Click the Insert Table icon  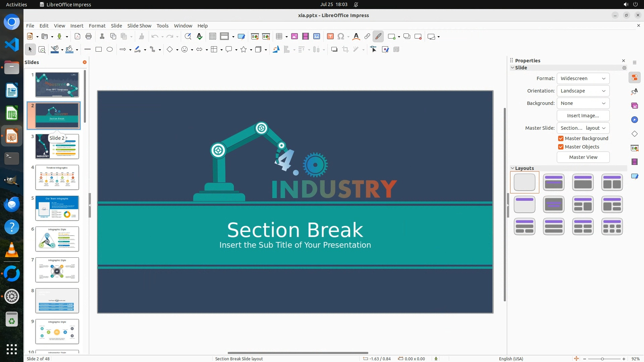tap(279, 37)
